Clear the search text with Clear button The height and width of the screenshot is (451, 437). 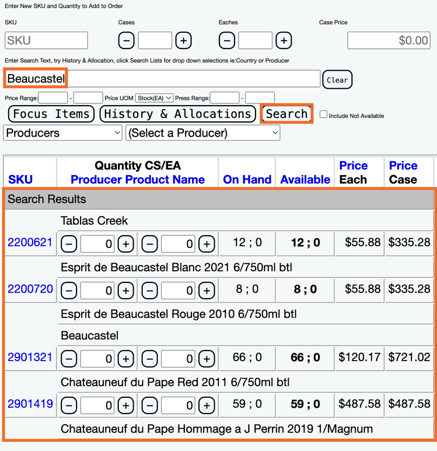[337, 80]
